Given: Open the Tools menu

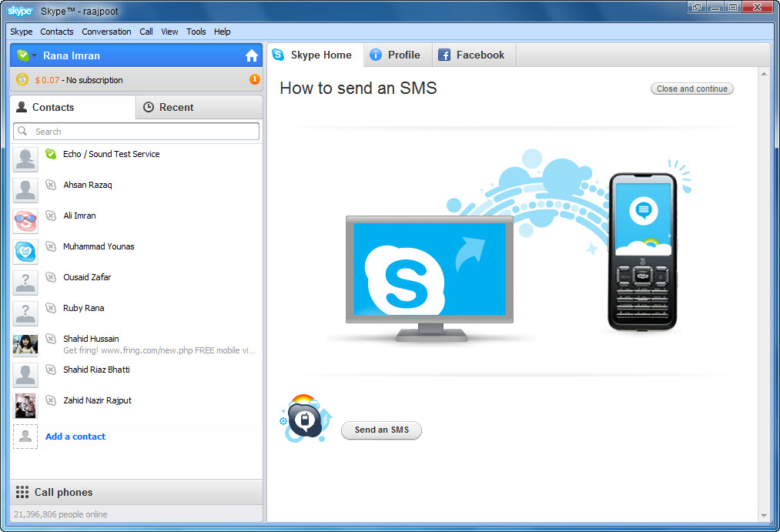Looking at the screenshot, I should 196,32.
